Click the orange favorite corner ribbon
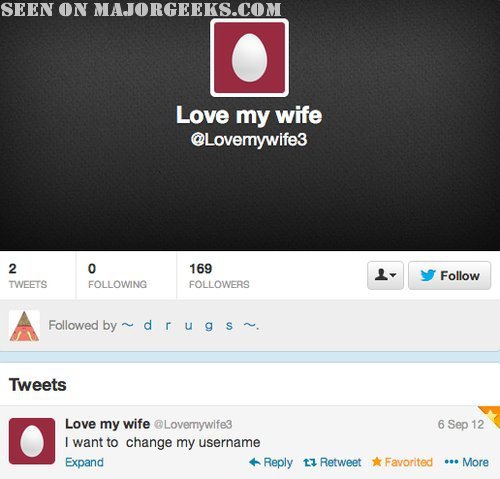The width and height of the screenshot is (500, 479). pos(491,415)
